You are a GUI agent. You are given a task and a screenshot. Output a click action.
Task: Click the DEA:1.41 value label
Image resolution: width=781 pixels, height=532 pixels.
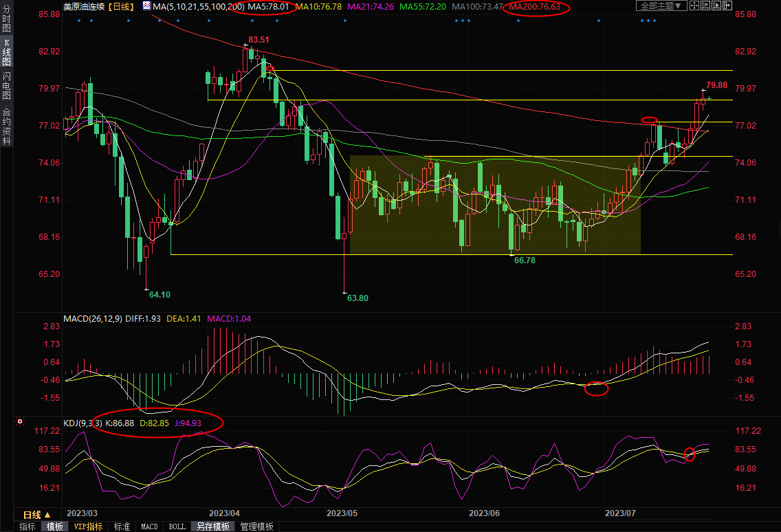pos(184,318)
